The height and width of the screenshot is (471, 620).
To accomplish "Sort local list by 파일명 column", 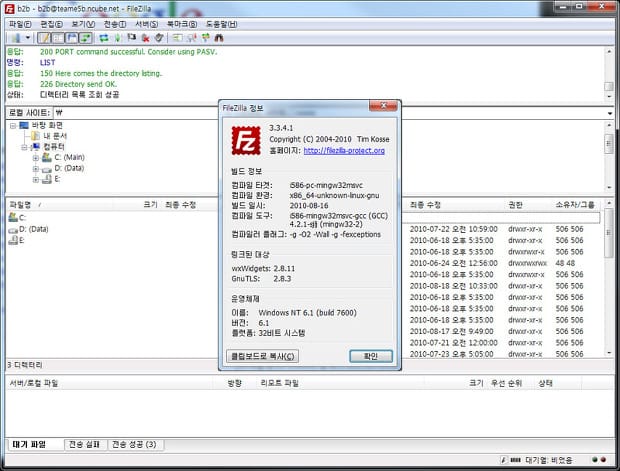I will click(x=59, y=205).
